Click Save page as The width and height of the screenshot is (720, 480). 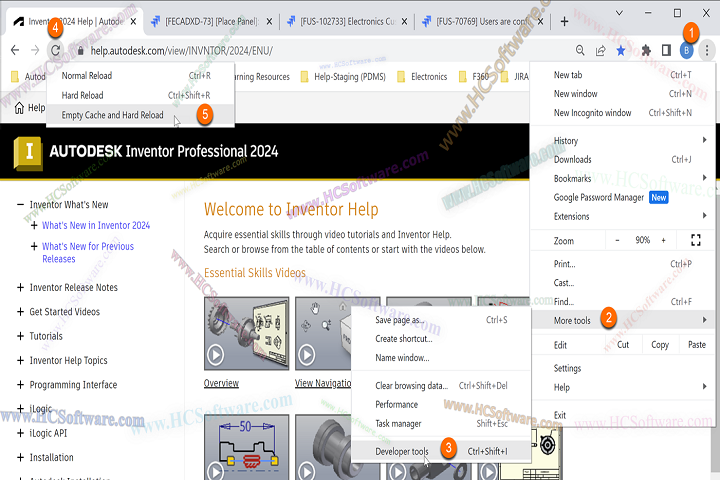(x=441, y=320)
